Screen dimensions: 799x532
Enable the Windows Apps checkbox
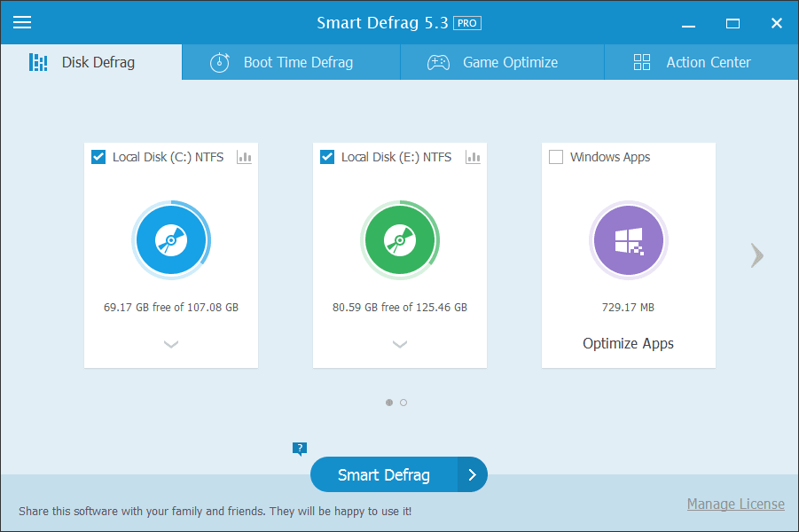556,157
